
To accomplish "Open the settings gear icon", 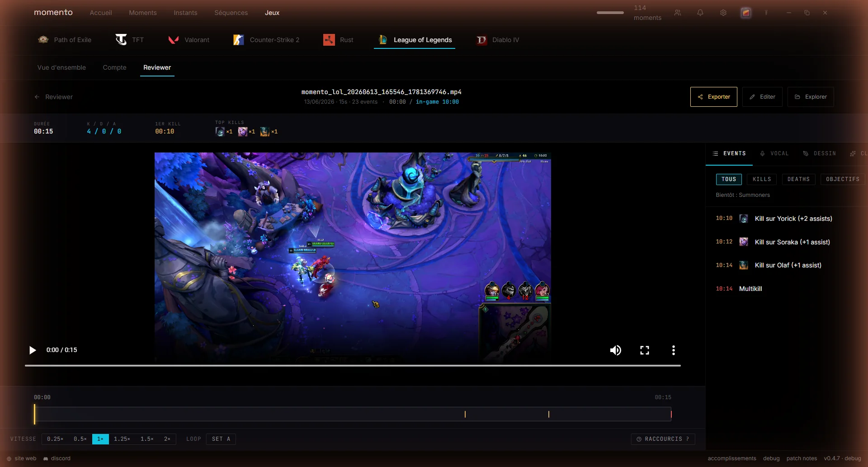I will coord(723,13).
